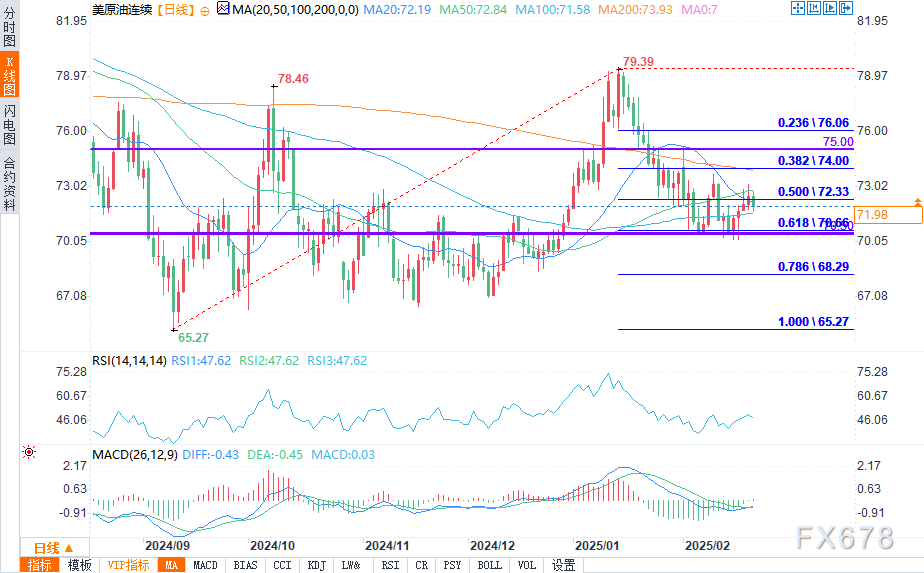Click the red sun icon beside MACD panel
Viewport: 924px width, 573px height.
pos(27,453)
